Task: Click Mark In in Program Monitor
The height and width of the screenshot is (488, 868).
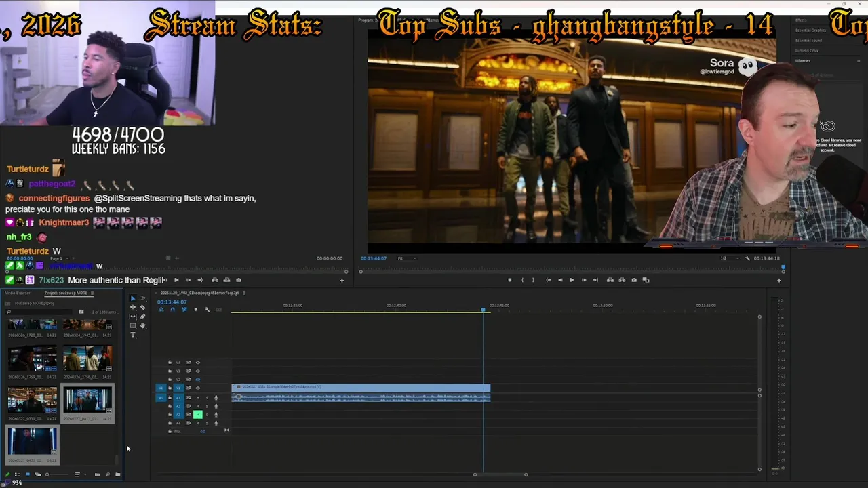Action: tap(522, 280)
